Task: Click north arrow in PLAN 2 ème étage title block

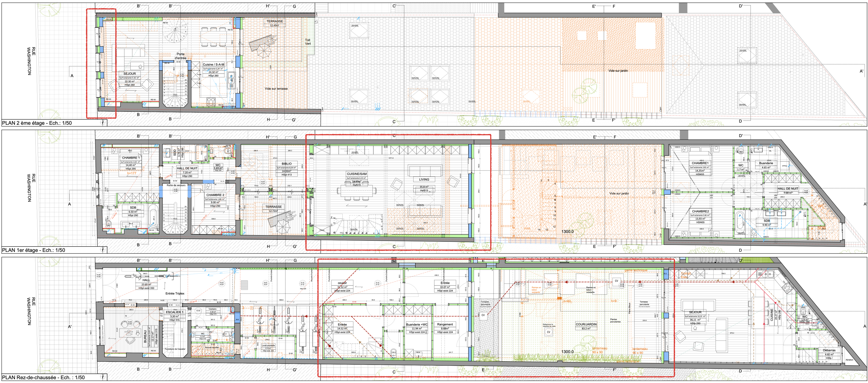Action: [x=103, y=123]
